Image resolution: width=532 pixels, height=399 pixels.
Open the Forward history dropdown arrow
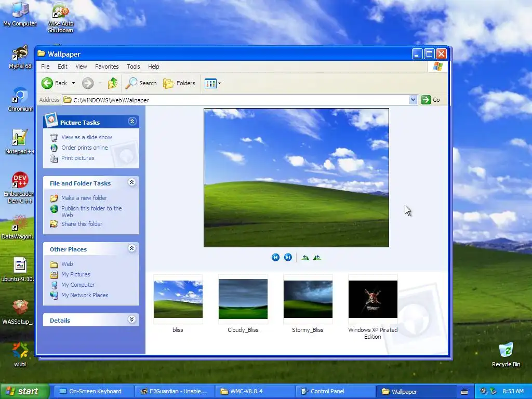tap(100, 83)
